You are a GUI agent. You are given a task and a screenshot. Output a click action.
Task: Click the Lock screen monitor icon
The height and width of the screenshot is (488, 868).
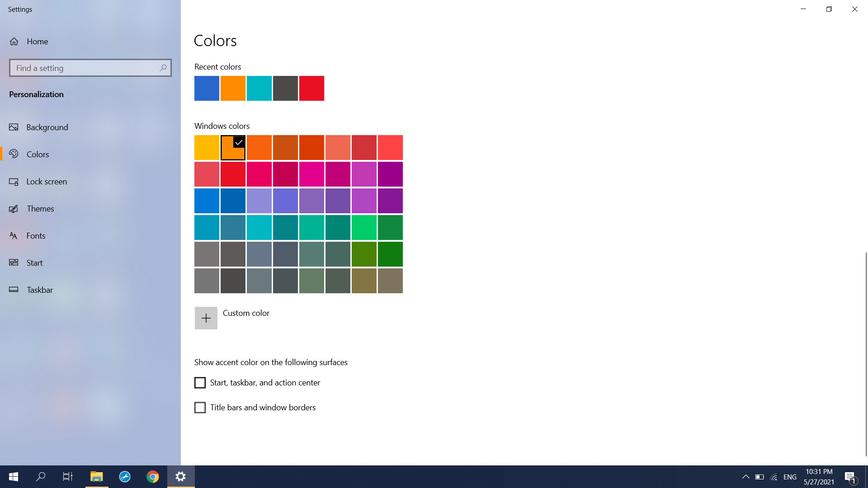click(x=14, y=181)
